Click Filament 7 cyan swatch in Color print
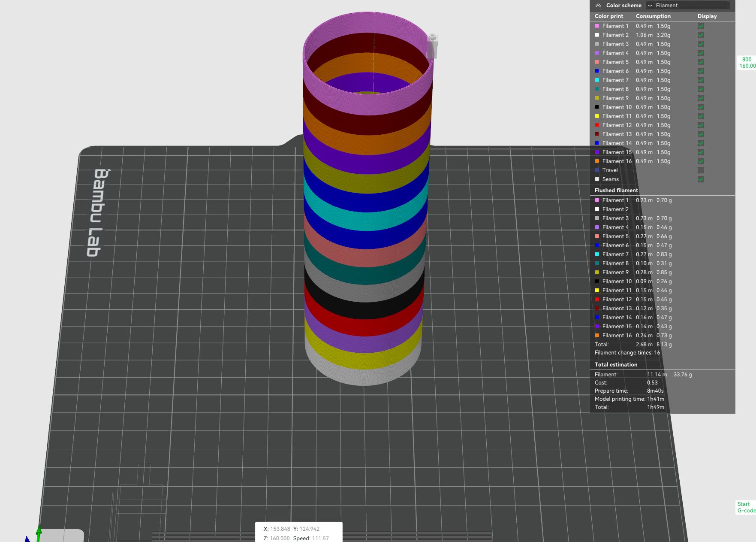Viewport: 756px width, 542px height. click(x=597, y=80)
